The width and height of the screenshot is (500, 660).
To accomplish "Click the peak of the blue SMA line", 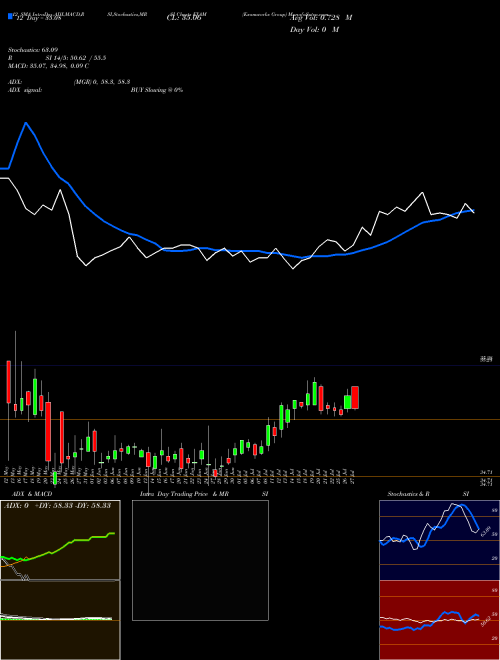I will [x=26, y=123].
